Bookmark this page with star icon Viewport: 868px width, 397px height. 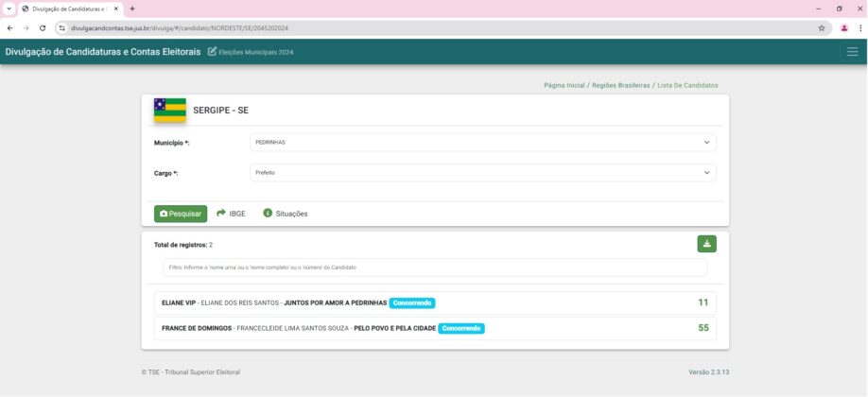coord(822,27)
